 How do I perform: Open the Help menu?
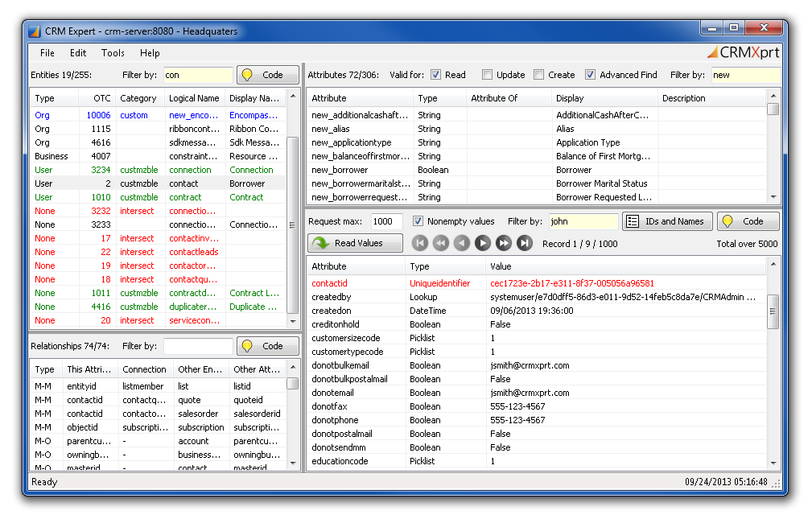click(x=150, y=53)
